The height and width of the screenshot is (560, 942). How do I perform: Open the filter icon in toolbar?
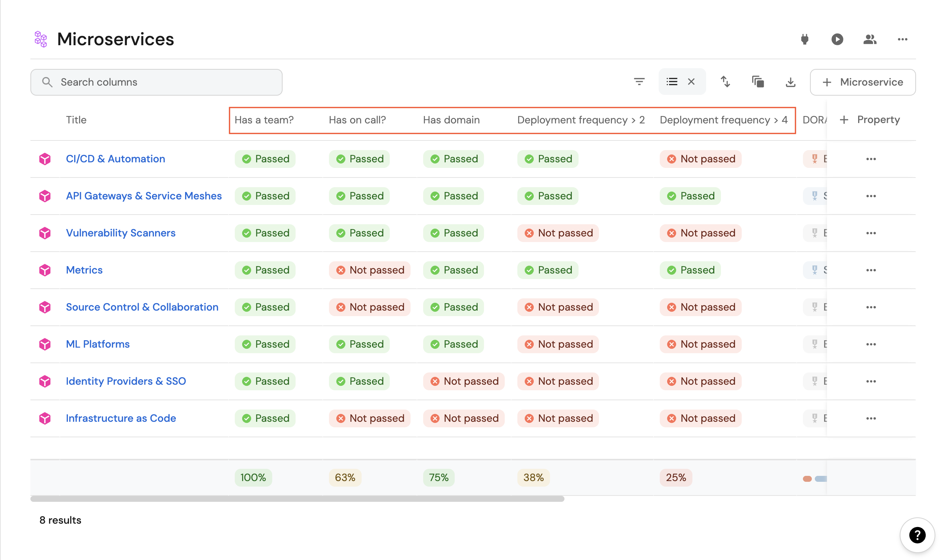tap(639, 82)
